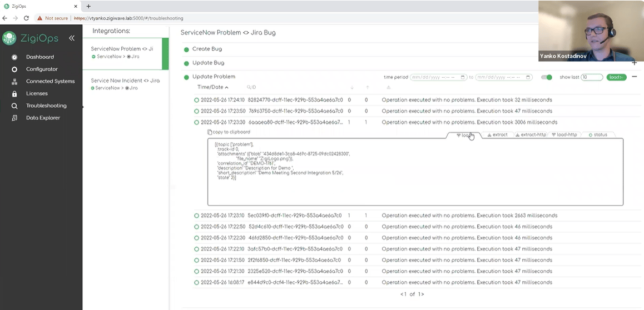Click the upward arrow column header
Screen dimensions: 644x310
368,87
